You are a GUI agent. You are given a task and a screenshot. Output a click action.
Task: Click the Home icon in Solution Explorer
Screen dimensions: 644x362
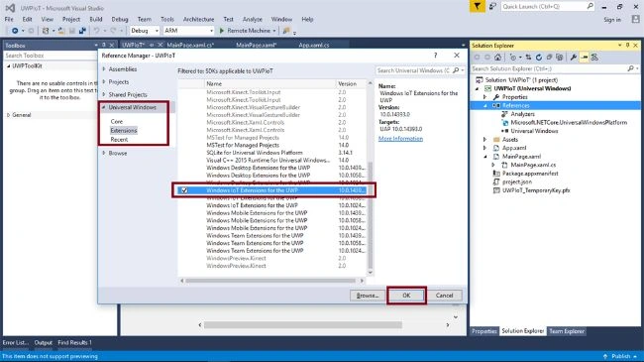pos(497,58)
